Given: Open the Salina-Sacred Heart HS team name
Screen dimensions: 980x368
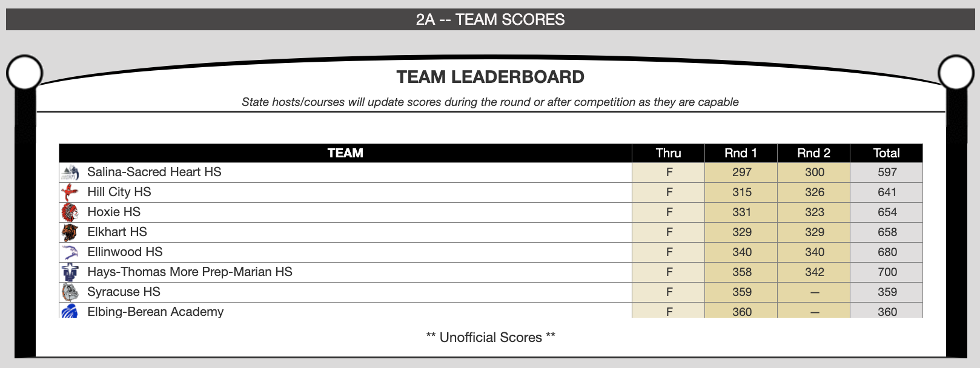Looking at the screenshot, I should tap(154, 172).
